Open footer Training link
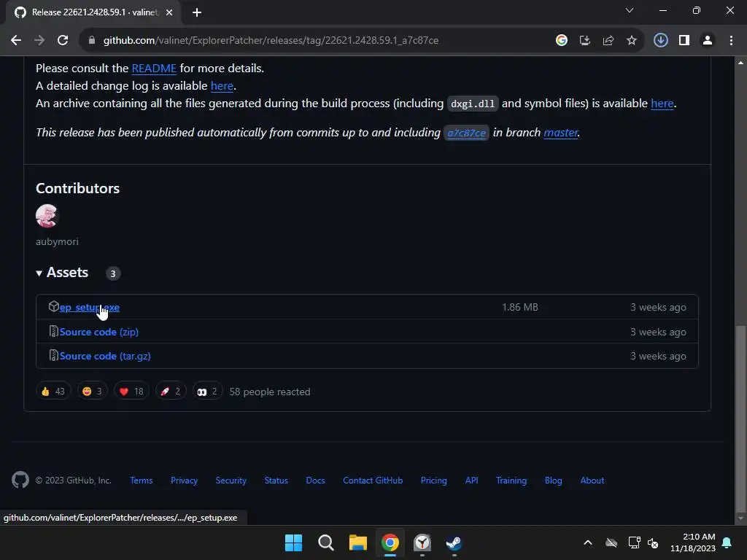This screenshot has height=560, width=747. point(511,481)
